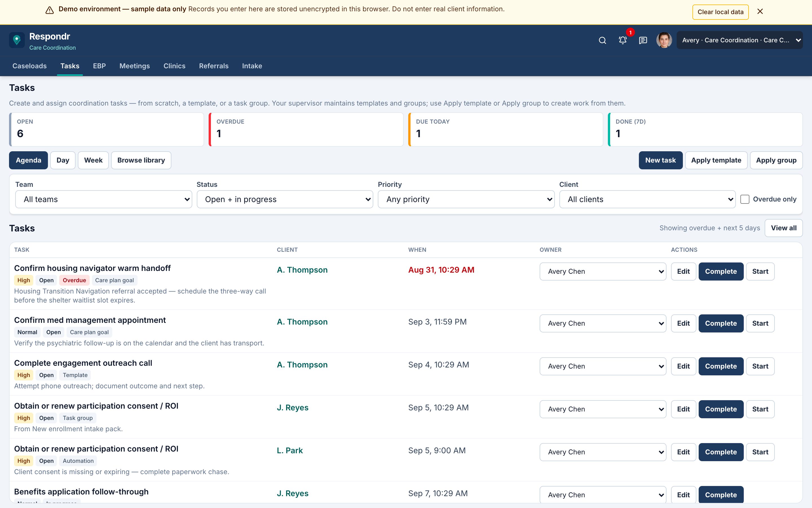This screenshot has width=812, height=508.
Task: Switch to the EBP tab
Action: [99, 66]
